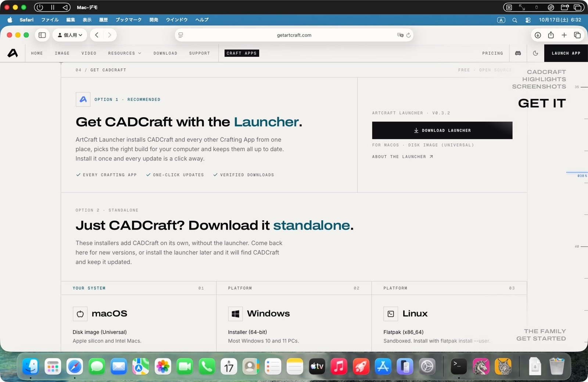Go to the Home nav item
The width and height of the screenshot is (588, 382).
point(37,53)
